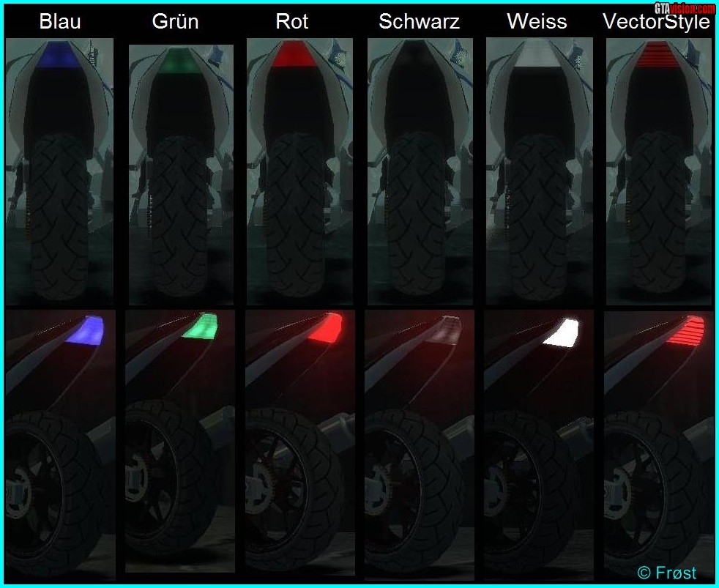Select the green rear-view bike thumbnail

click(x=181, y=175)
